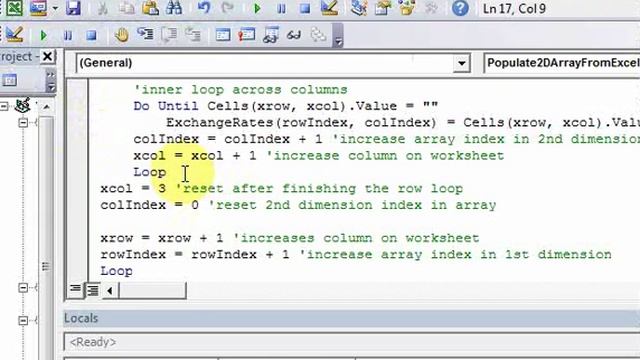
Task: Toggle Design Mode in the Debug toolbar
Action: tap(14, 35)
